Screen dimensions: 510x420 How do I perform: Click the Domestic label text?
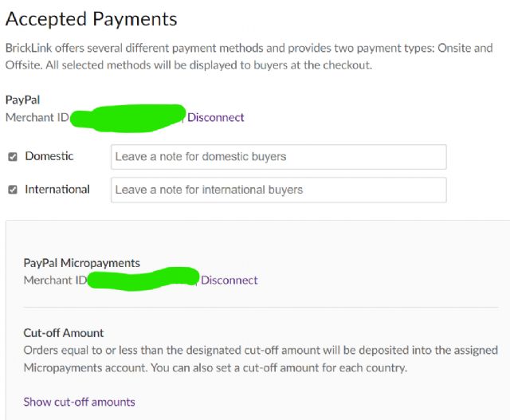click(49, 156)
